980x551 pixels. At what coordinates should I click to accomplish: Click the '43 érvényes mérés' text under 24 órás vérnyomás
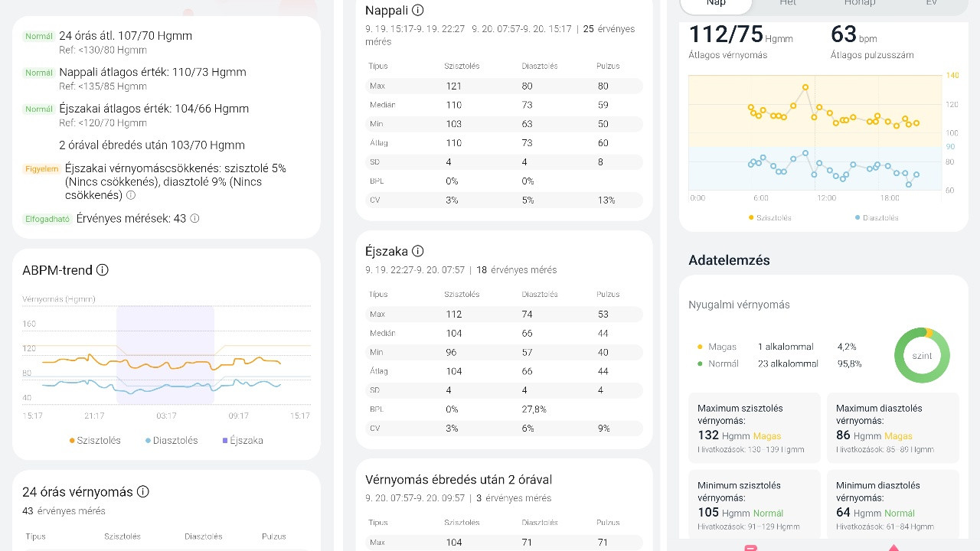tap(64, 511)
